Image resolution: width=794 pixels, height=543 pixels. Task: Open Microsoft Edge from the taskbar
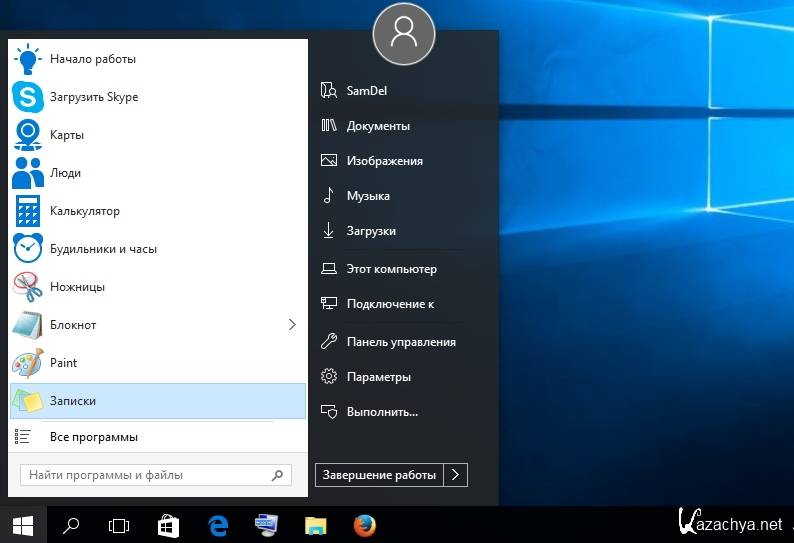218,525
